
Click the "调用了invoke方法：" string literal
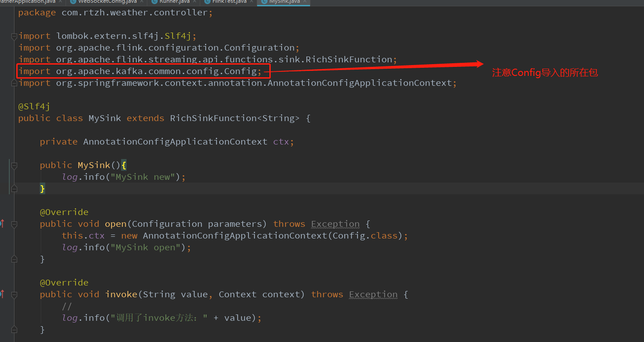[159, 318]
